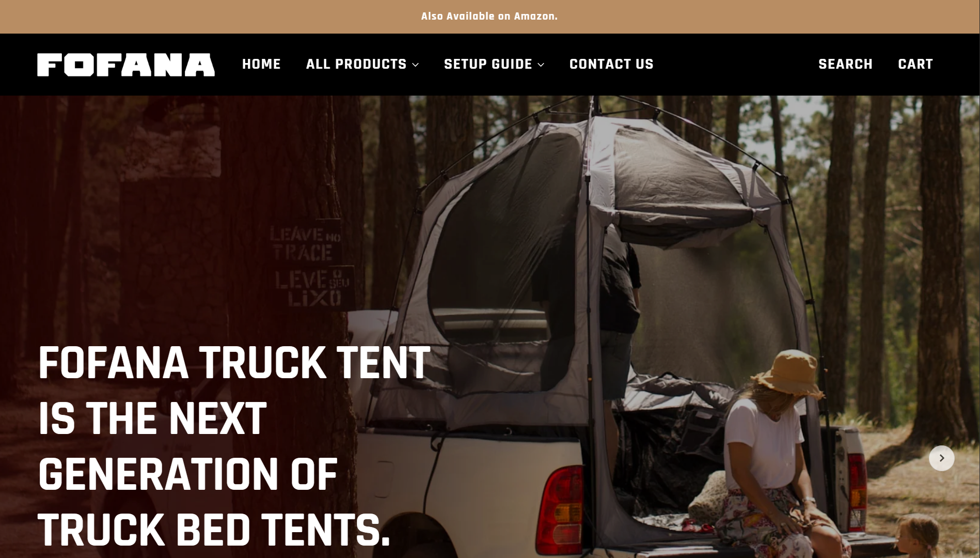Viewport: 980px width, 558px height.
Task: Click the Is The Next headline line
Action: pyautogui.click(x=152, y=419)
